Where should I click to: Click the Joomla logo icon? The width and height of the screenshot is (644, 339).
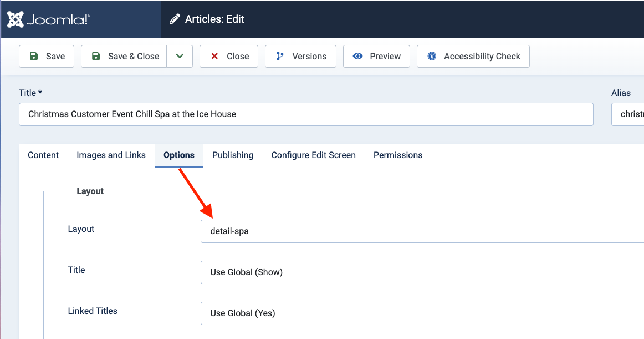click(16, 19)
